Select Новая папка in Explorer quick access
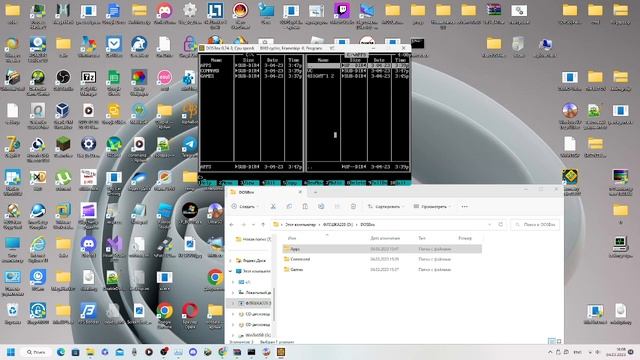The width and height of the screenshot is (640, 360). [253, 239]
